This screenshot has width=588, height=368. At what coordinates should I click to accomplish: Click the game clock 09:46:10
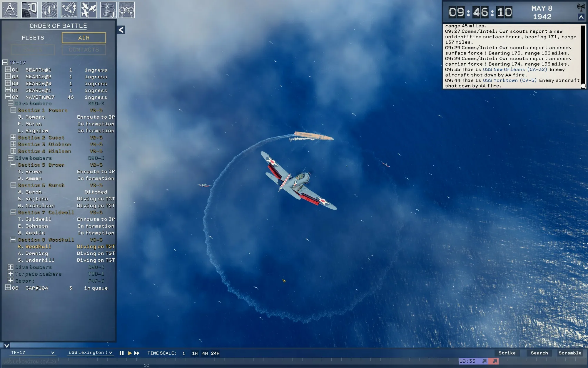pyautogui.click(x=480, y=12)
